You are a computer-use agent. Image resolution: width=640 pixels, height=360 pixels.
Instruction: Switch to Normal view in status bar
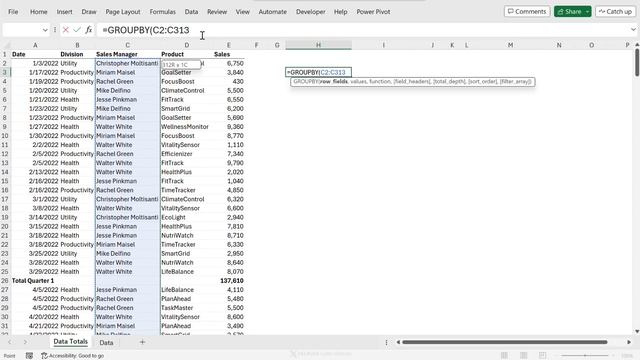(504, 356)
